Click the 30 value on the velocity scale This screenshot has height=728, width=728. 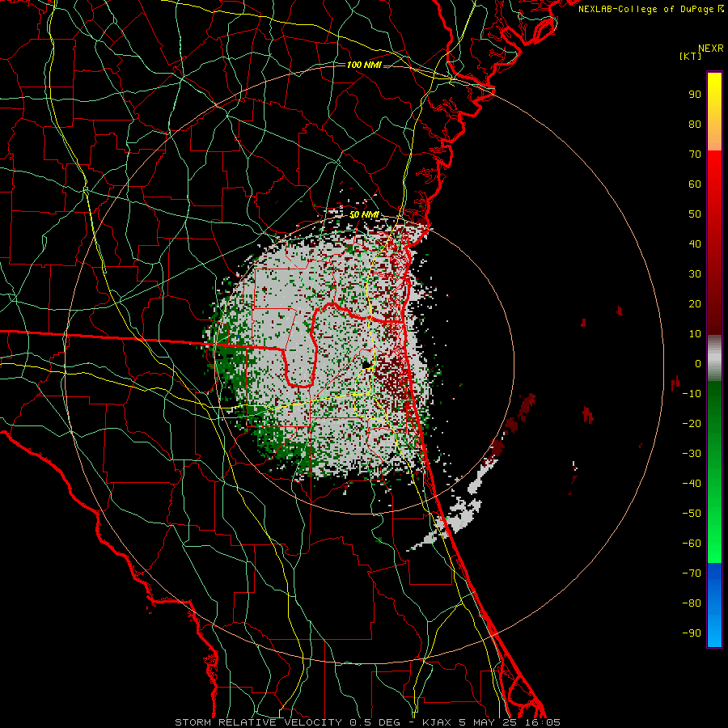(x=695, y=274)
